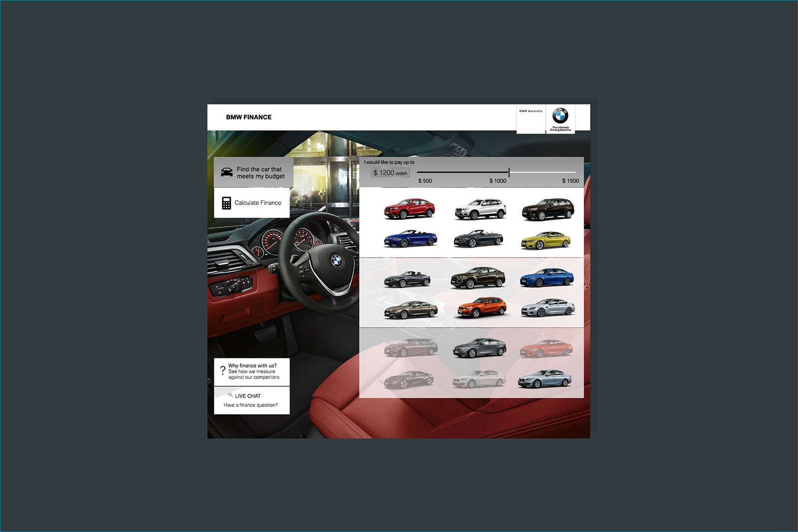Select the dark olive X6 thumbnail
This screenshot has width=798, height=532.
click(478, 278)
